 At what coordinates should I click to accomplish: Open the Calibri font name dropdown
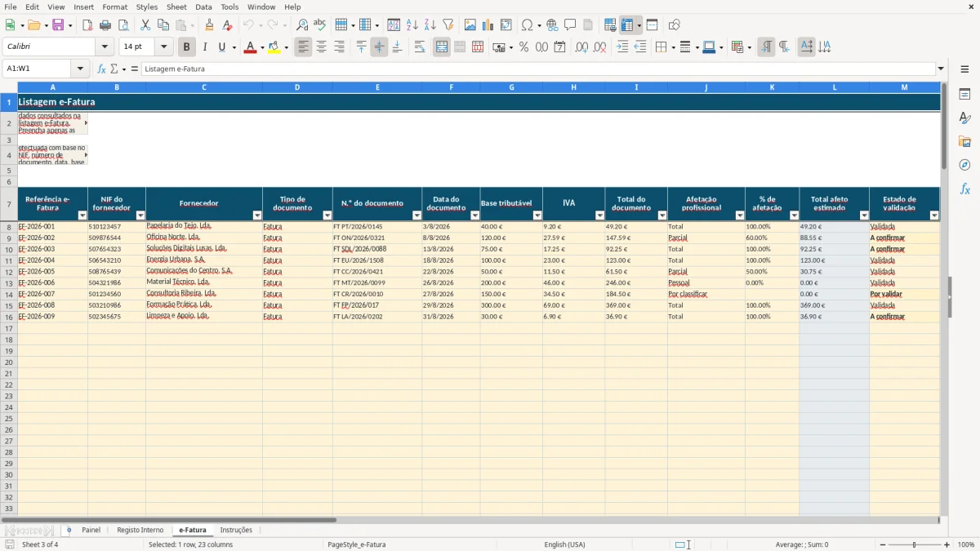coord(104,47)
